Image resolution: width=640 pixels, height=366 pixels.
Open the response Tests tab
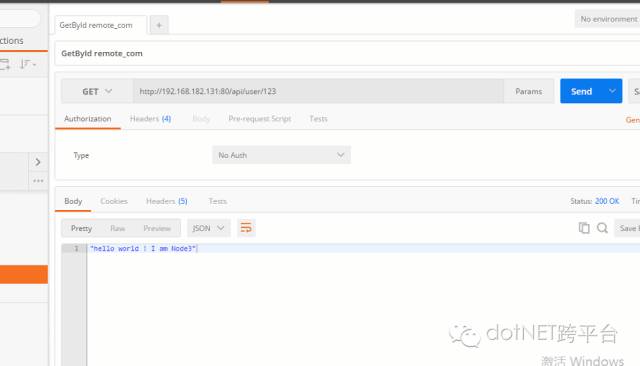point(218,201)
